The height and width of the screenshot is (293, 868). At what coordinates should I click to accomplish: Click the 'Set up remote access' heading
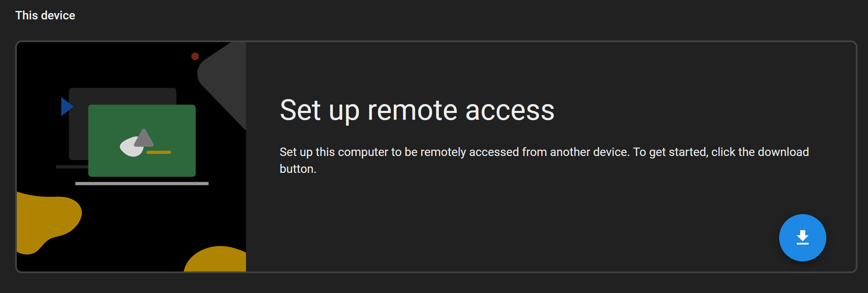tap(417, 110)
